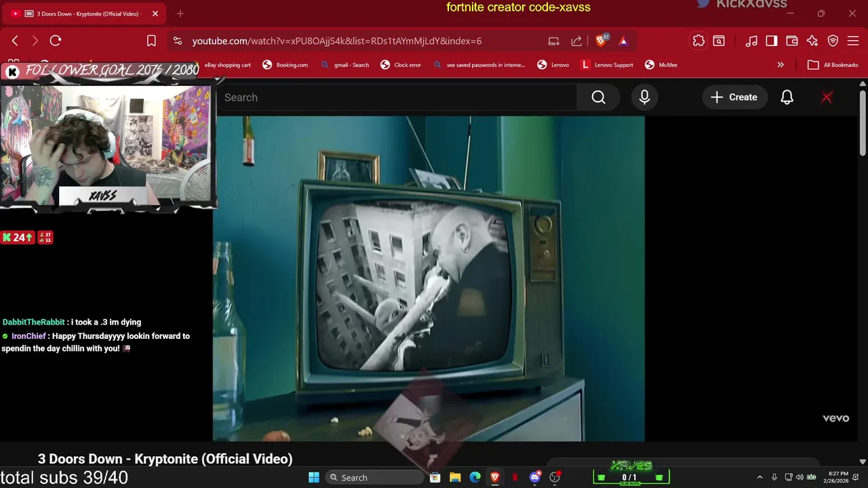
Task: Open OBS Studio from taskbar
Action: pyautogui.click(x=555, y=477)
